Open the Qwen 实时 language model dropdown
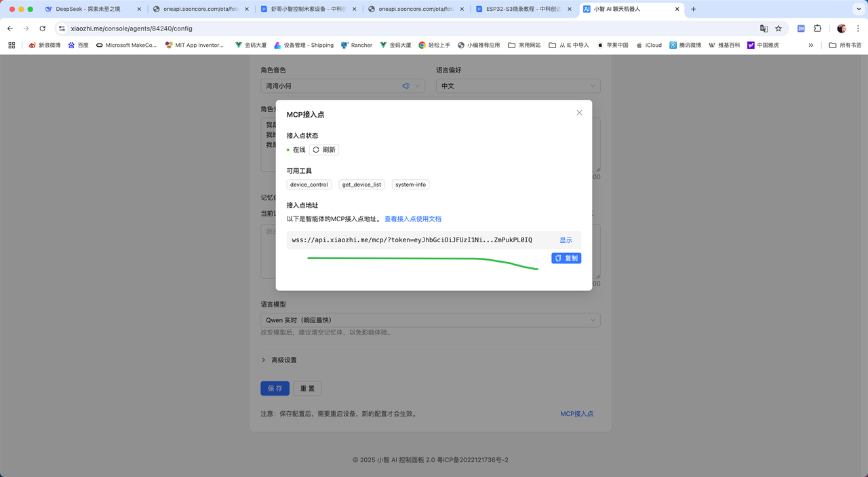Image resolution: width=868 pixels, height=477 pixels. click(430, 320)
